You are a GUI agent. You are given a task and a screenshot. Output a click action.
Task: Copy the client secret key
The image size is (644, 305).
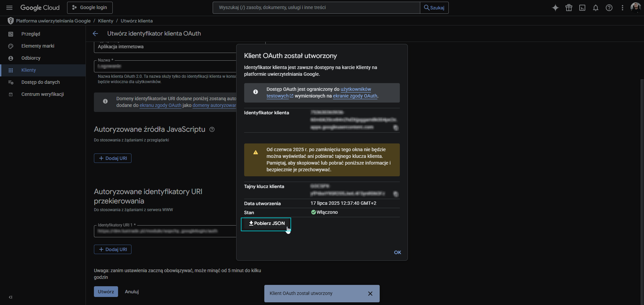point(396,194)
